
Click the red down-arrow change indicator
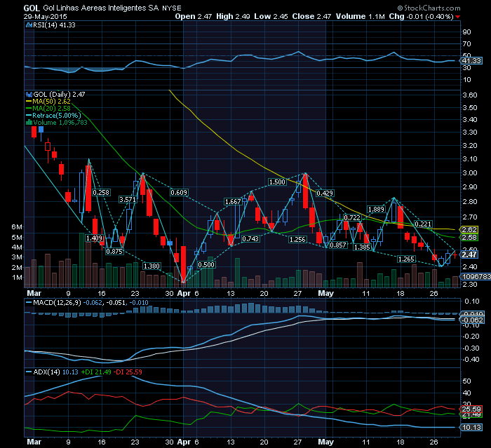tap(458, 17)
